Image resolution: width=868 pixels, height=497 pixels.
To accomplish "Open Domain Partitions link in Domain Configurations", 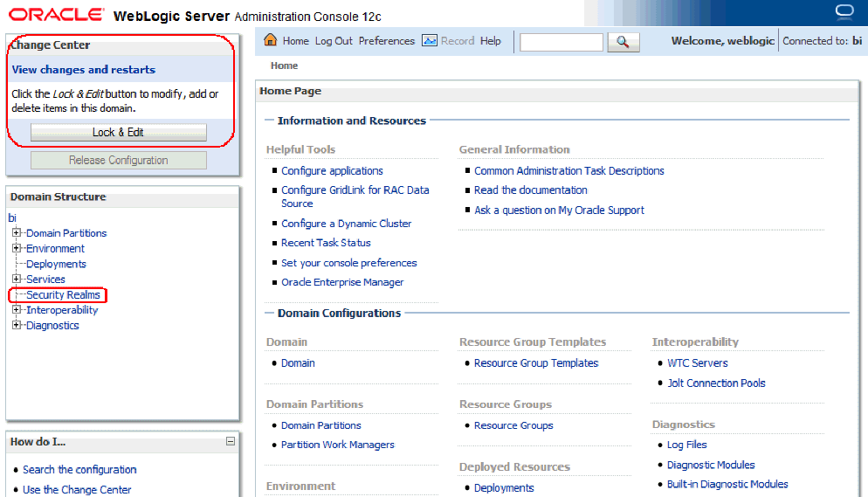I will 321,425.
